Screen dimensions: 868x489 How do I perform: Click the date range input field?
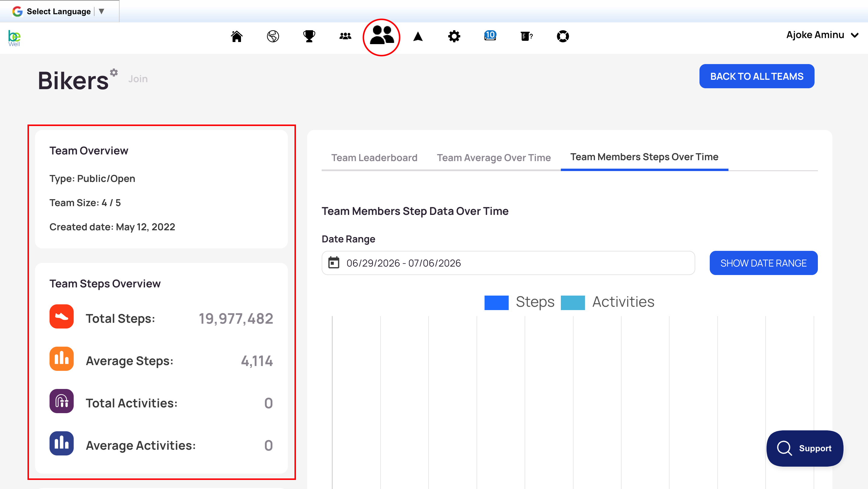[508, 263]
